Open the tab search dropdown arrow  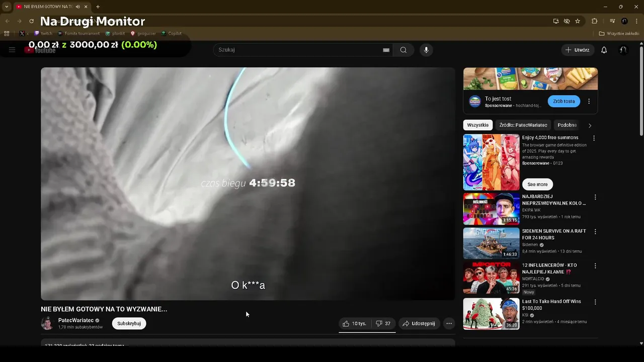pyautogui.click(x=7, y=7)
